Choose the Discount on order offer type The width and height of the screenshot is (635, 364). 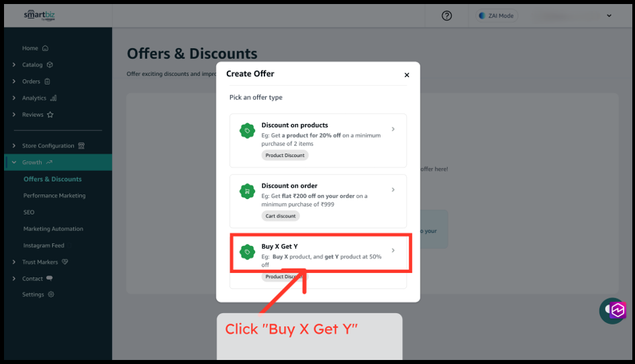pos(318,201)
